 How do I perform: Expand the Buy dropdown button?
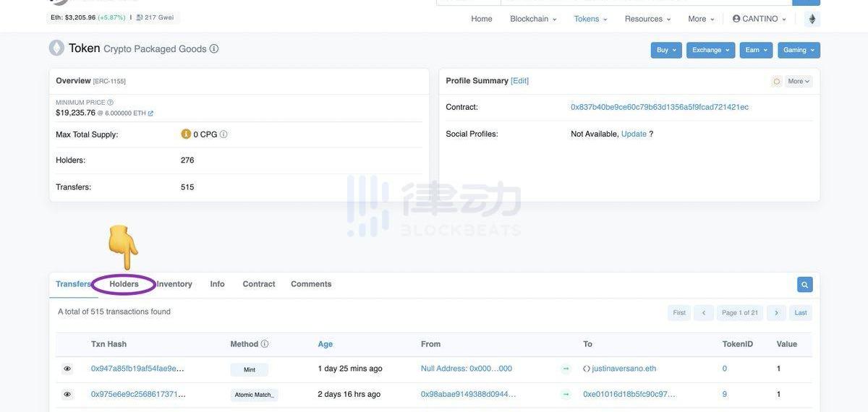tap(666, 50)
